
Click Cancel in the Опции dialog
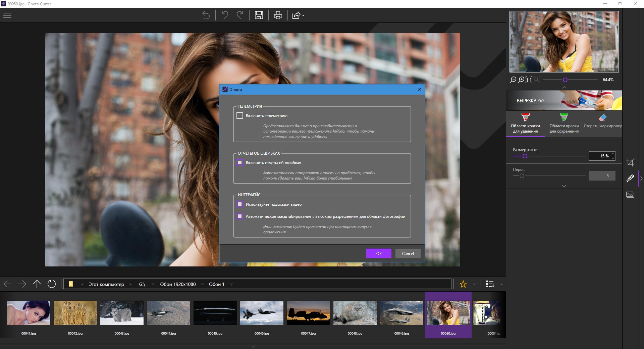coord(408,253)
